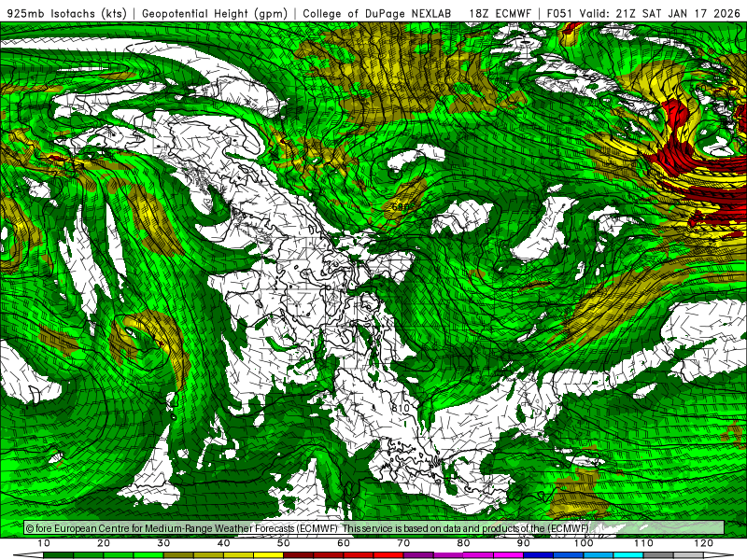Click the "60" value on the color scale
Image resolution: width=747 pixels, height=560 pixels.
[344, 543]
